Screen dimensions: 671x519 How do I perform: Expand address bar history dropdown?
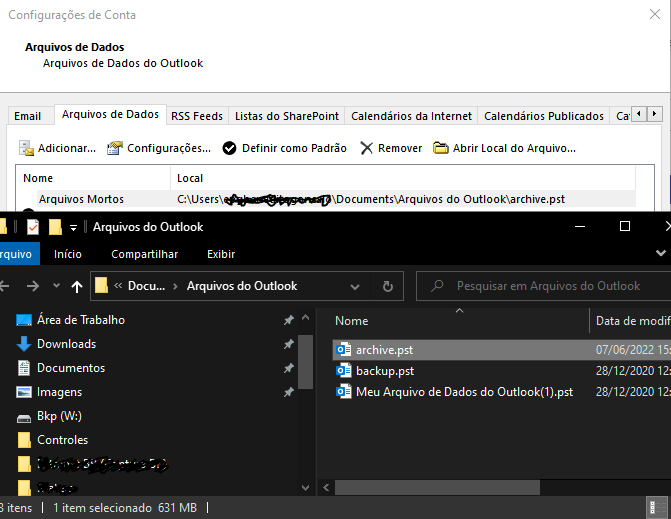(x=355, y=287)
